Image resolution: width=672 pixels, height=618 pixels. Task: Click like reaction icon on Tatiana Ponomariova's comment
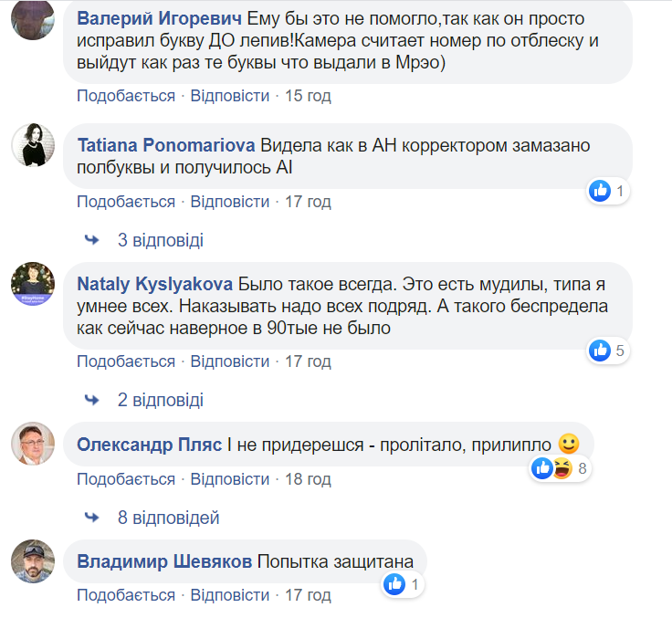click(600, 191)
